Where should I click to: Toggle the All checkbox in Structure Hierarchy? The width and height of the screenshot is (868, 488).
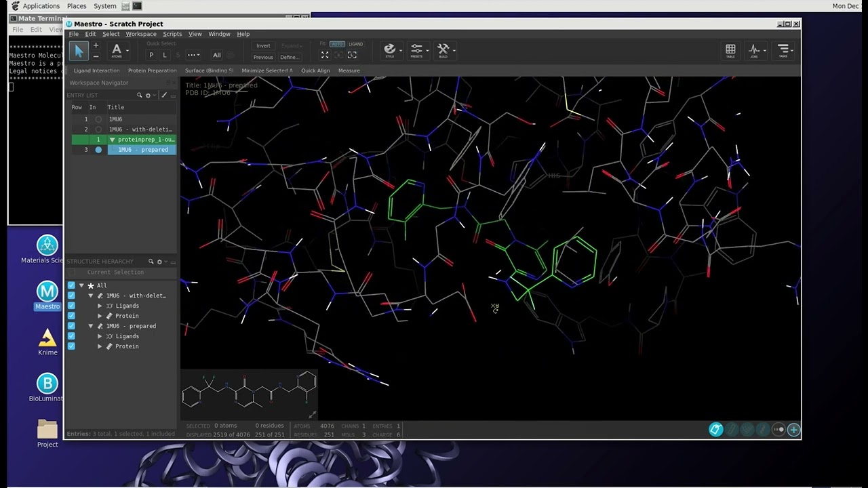(x=71, y=285)
